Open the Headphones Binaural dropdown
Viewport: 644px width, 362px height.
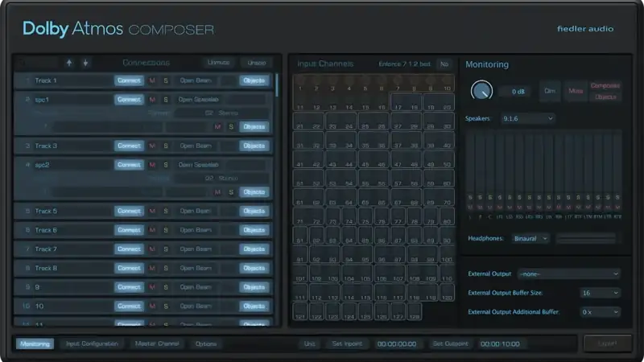click(x=530, y=238)
